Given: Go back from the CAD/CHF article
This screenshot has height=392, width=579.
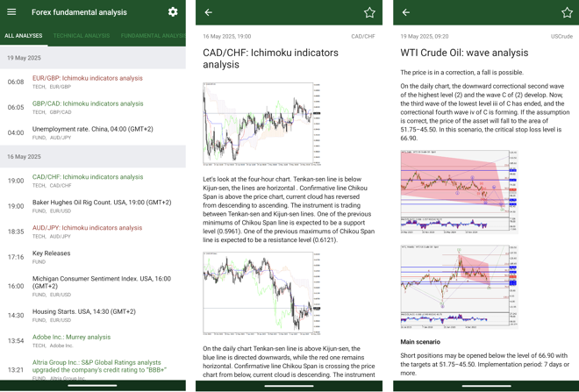Looking at the screenshot, I should [208, 12].
